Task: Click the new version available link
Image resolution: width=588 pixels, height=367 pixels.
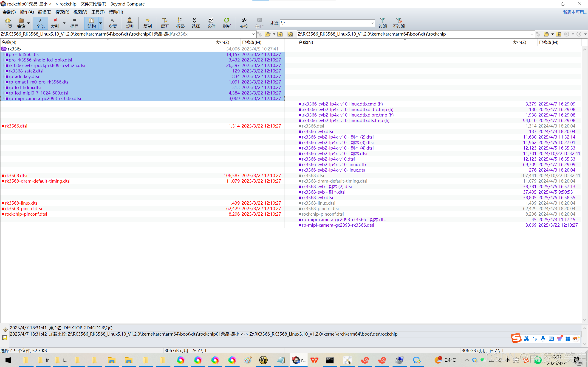Action: coord(574,12)
